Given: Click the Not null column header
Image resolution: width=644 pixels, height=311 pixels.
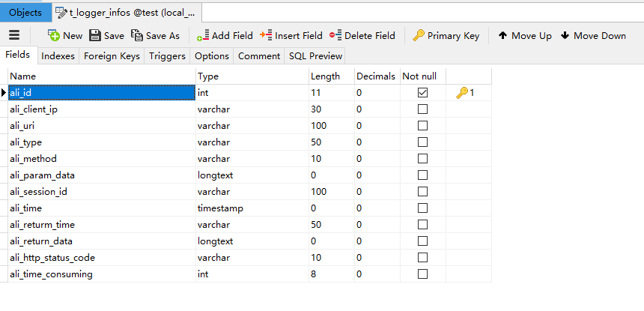Looking at the screenshot, I should click(423, 76).
